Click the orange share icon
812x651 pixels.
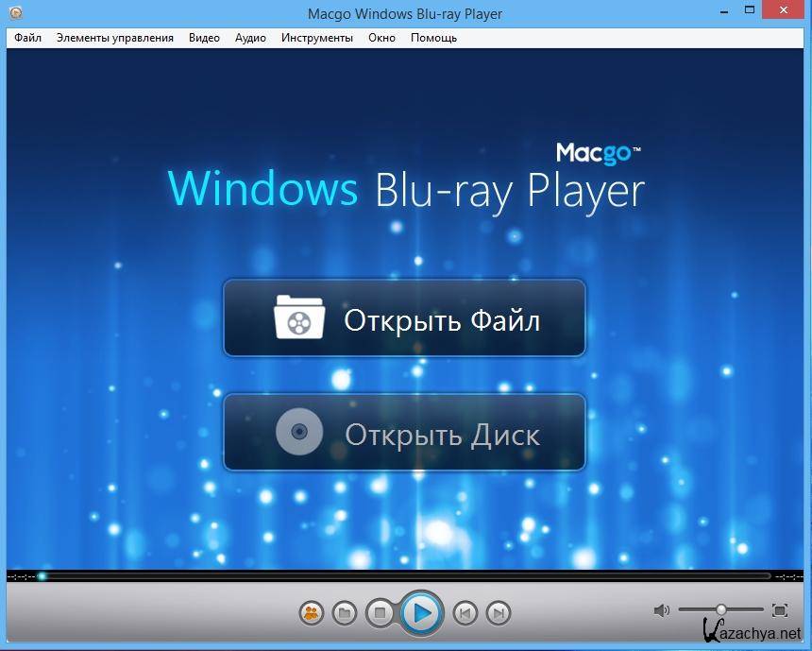311,613
